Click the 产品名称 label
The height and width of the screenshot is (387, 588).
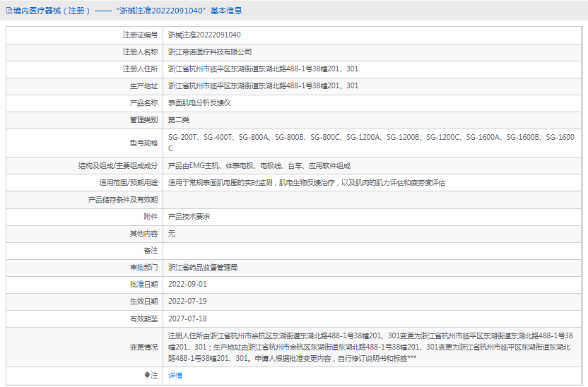point(144,103)
